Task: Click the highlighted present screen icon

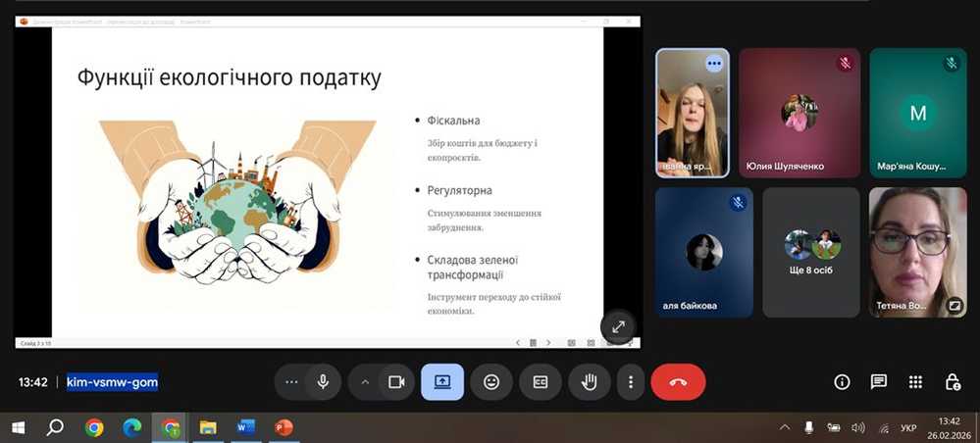Action: (442, 382)
